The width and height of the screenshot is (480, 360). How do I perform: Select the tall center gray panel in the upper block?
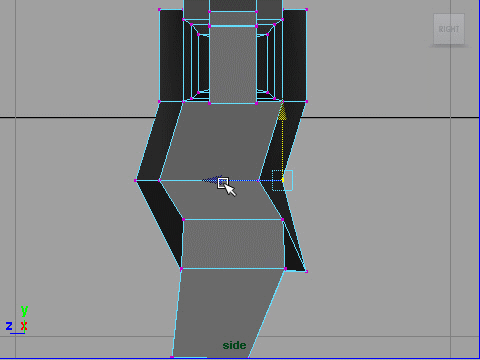coord(233,64)
